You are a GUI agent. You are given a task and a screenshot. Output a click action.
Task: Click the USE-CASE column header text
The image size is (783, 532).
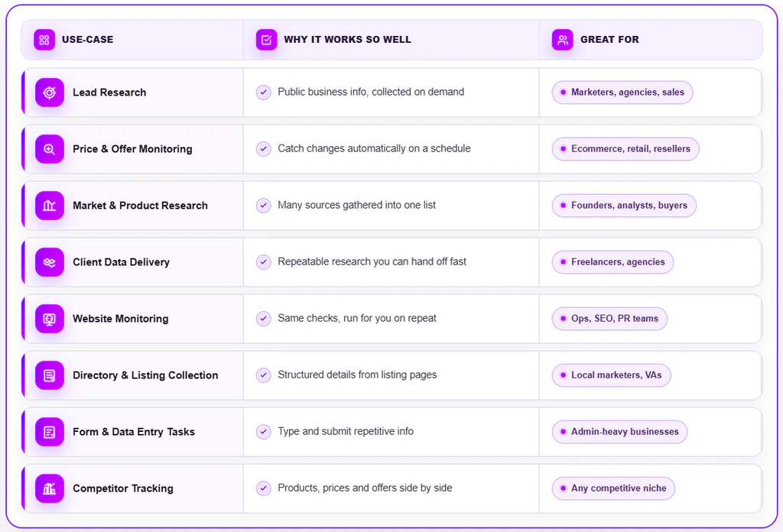click(x=87, y=40)
